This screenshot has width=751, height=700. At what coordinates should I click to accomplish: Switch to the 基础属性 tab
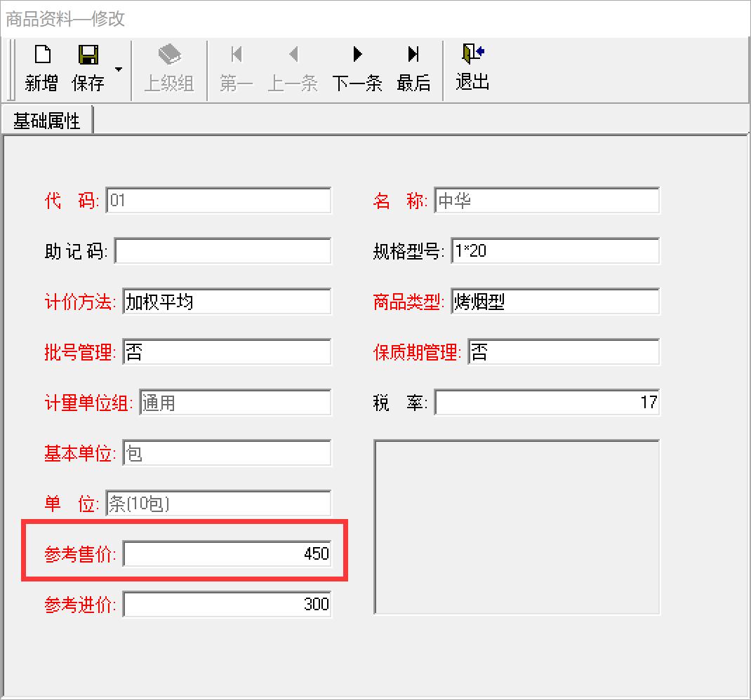(x=48, y=119)
